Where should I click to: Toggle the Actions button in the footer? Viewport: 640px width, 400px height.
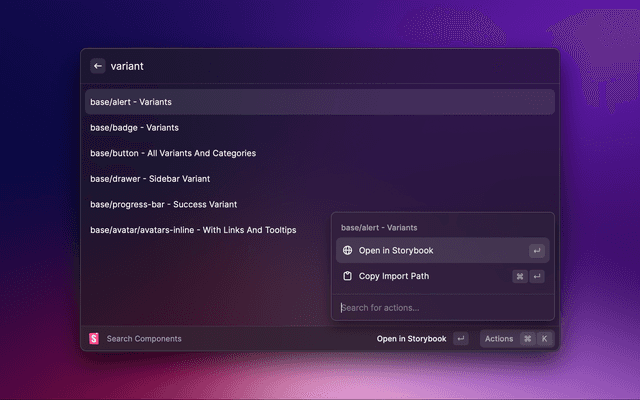point(499,339)
